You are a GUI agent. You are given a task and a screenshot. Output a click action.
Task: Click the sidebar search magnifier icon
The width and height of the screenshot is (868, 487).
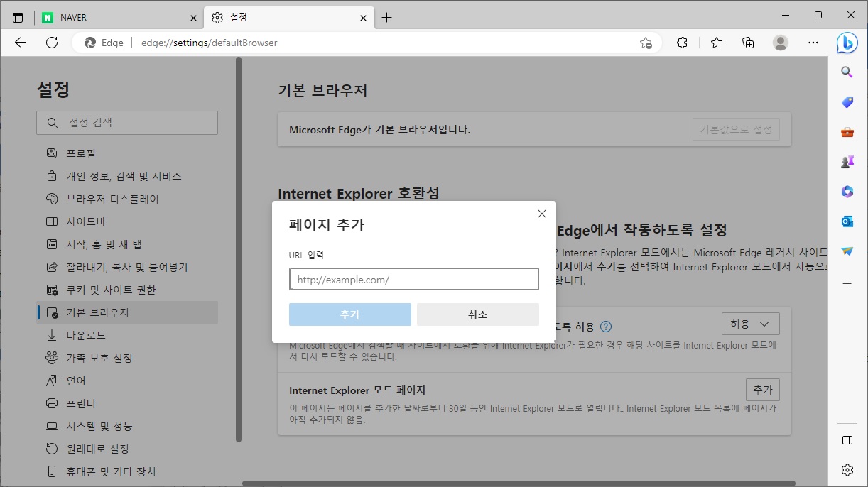(x=847, y=72)
